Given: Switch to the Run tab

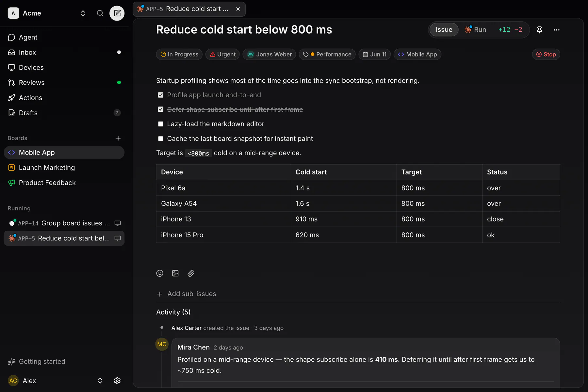Looking at the screenshot, I should (x=476, y=30).
